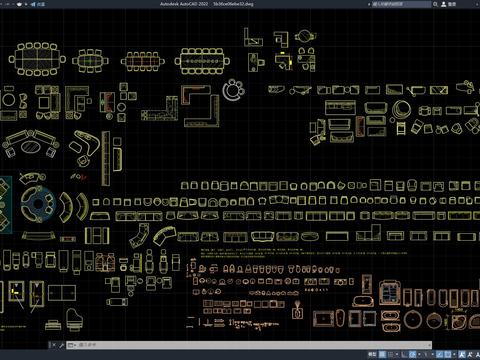Click the Share button in quick access toolbar
480x360 pixels.
pos(38,4)
